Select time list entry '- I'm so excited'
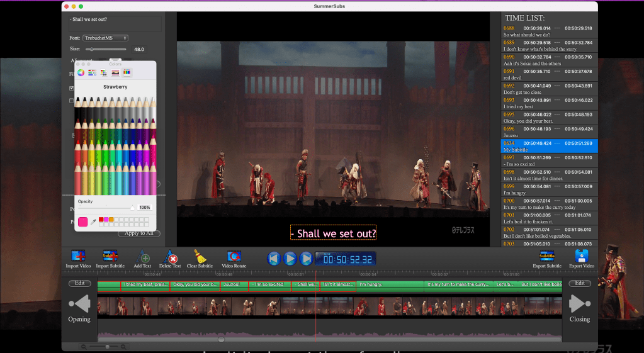The image size is (644, 353). click(550, 160)
